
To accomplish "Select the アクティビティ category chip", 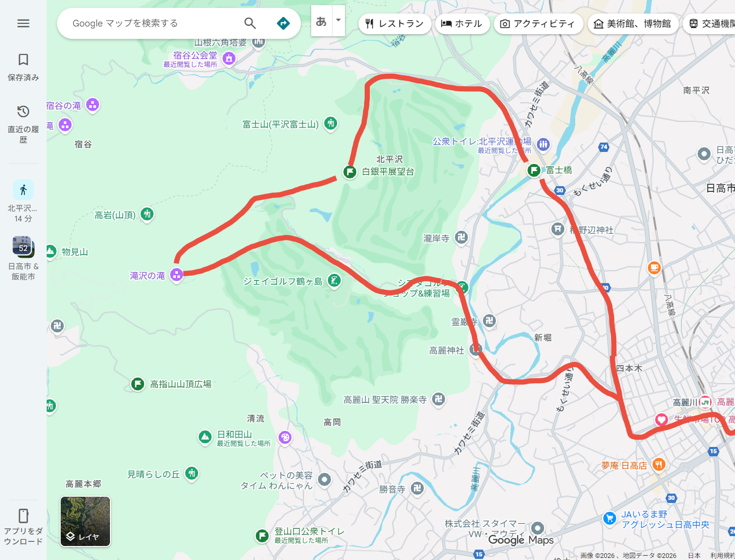I will (538, 24).
